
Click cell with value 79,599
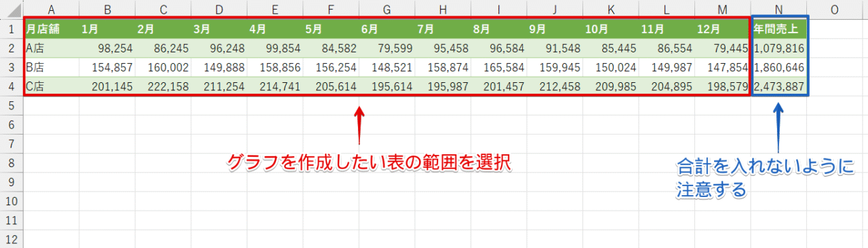[387, 48]
